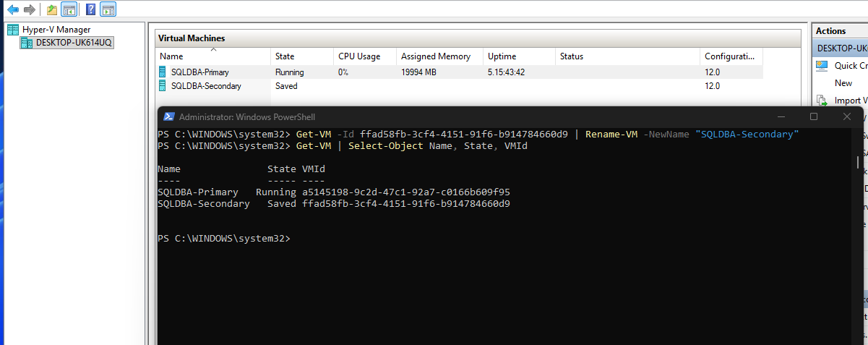Open Quick Create in Actions pane

(x=851, y=66)
